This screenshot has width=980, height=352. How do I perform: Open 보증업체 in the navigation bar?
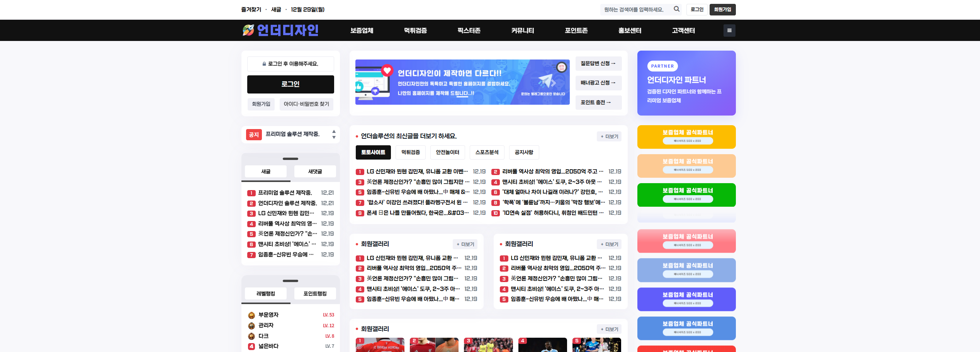362,31
